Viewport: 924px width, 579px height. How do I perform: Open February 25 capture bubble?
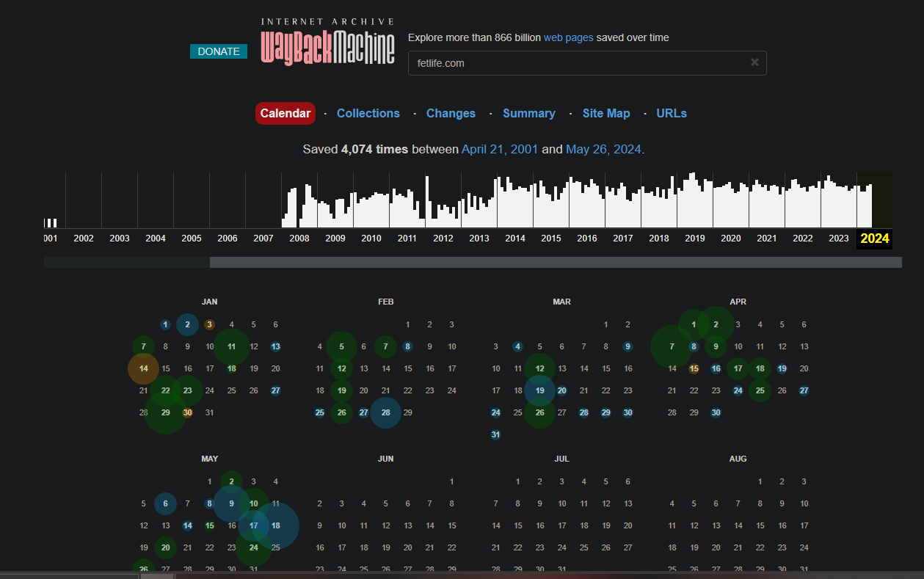[x=320, y=412]
